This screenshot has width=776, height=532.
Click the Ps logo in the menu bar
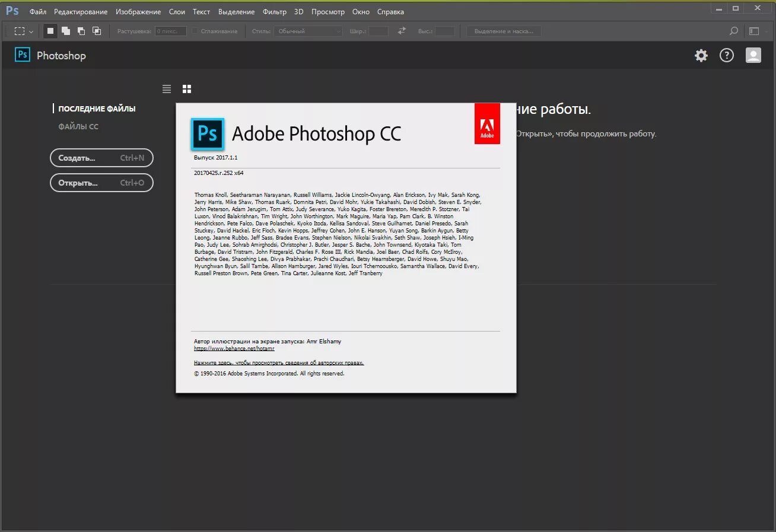12,11
